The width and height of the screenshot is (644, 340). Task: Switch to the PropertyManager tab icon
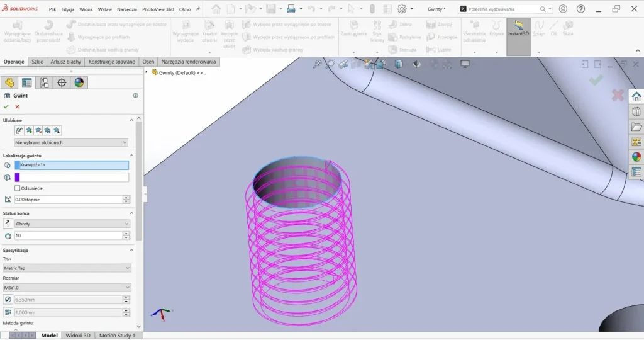[x=27, y=82]
